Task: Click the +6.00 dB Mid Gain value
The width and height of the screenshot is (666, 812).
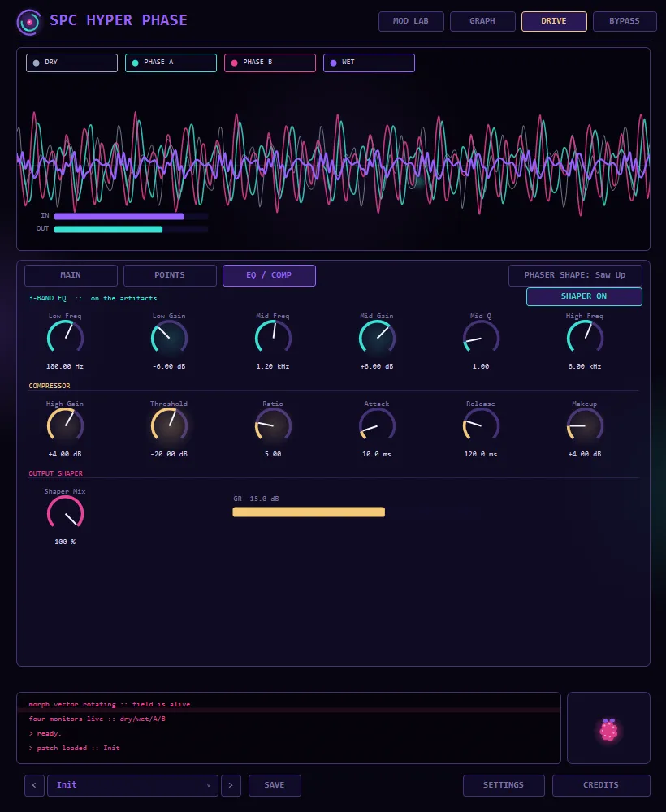Action: [x=377, y=367]
